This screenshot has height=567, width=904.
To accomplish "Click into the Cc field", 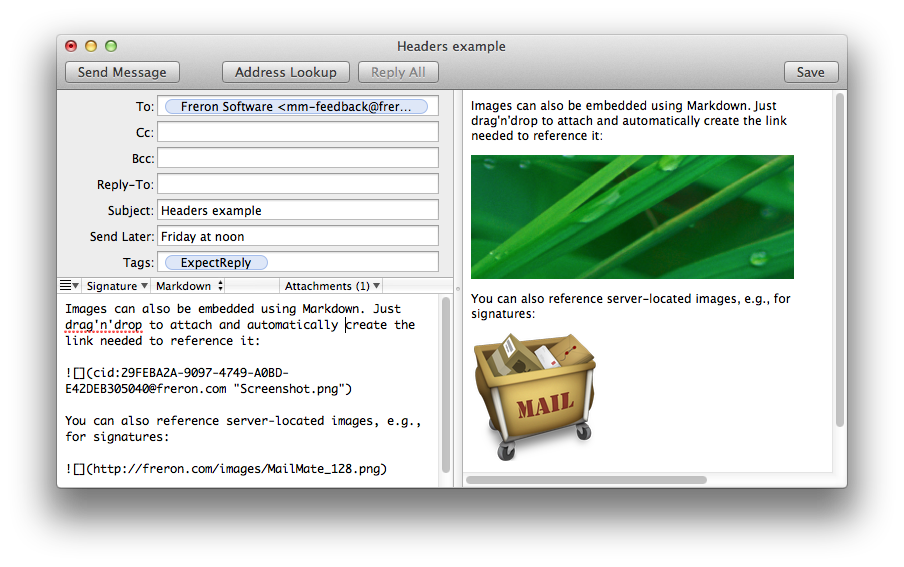I will click(x=297, y=132).
